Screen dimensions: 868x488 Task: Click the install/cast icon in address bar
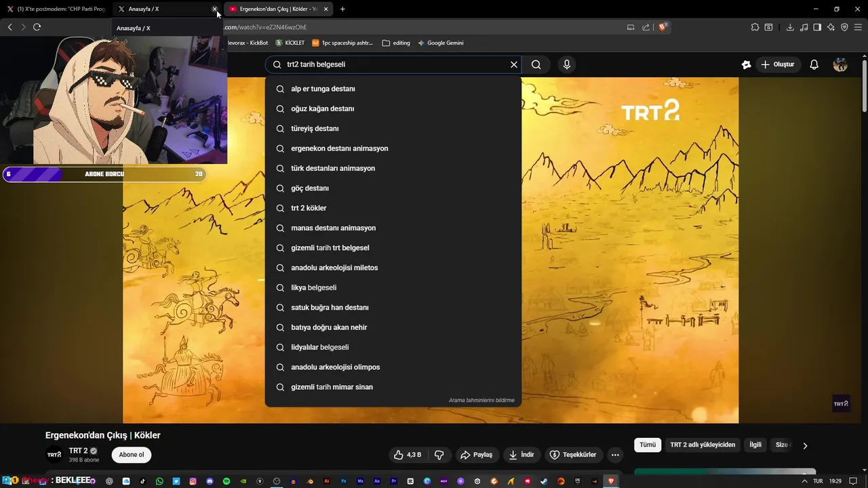631,27
